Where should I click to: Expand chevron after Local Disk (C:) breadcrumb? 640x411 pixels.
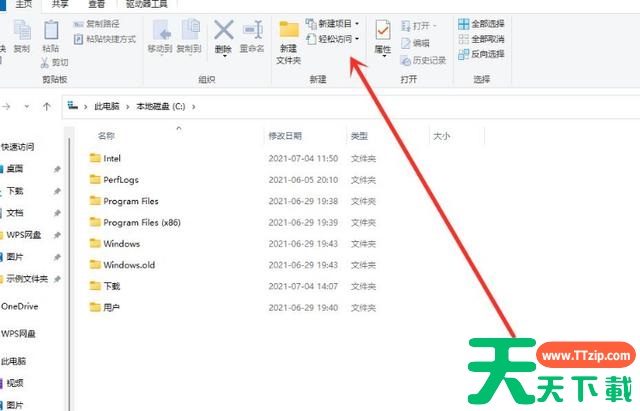click(x=193, y=107)
